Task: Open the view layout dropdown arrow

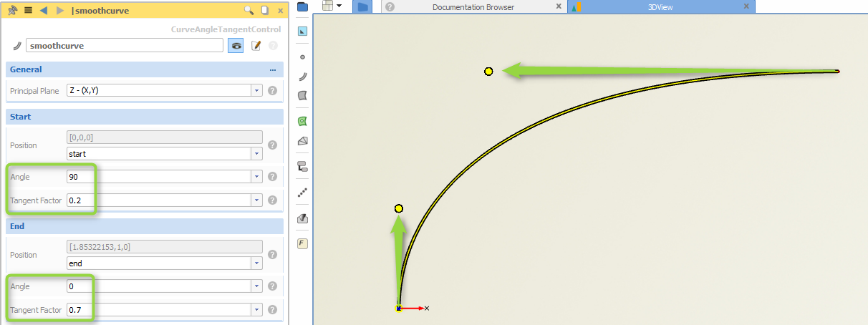Action: (339, 6)
